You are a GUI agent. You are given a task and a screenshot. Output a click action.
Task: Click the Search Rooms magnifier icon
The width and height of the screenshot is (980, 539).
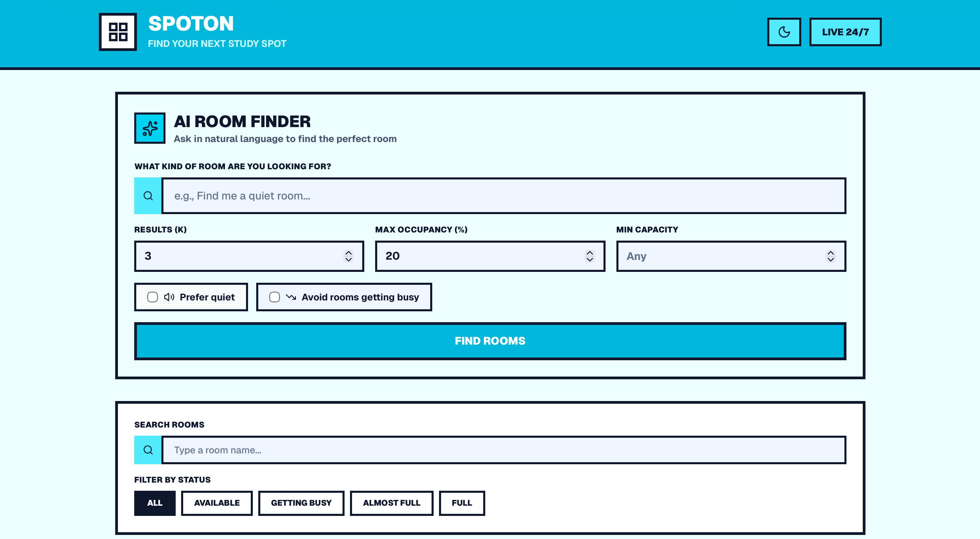point(148,450)
